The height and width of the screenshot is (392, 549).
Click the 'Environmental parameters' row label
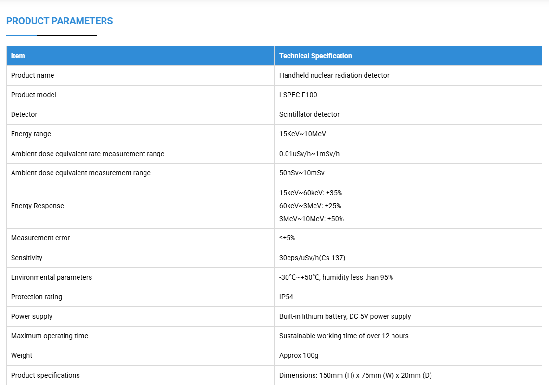pos(52,277)
